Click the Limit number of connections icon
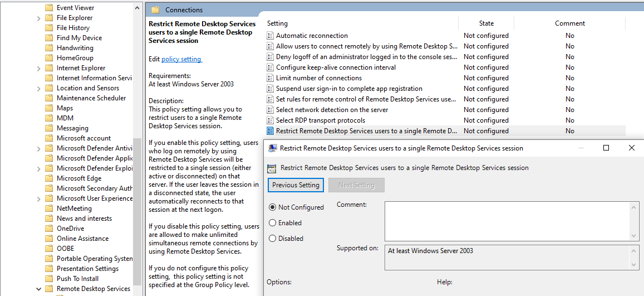 pyautogui.click(x=271, y=78)
